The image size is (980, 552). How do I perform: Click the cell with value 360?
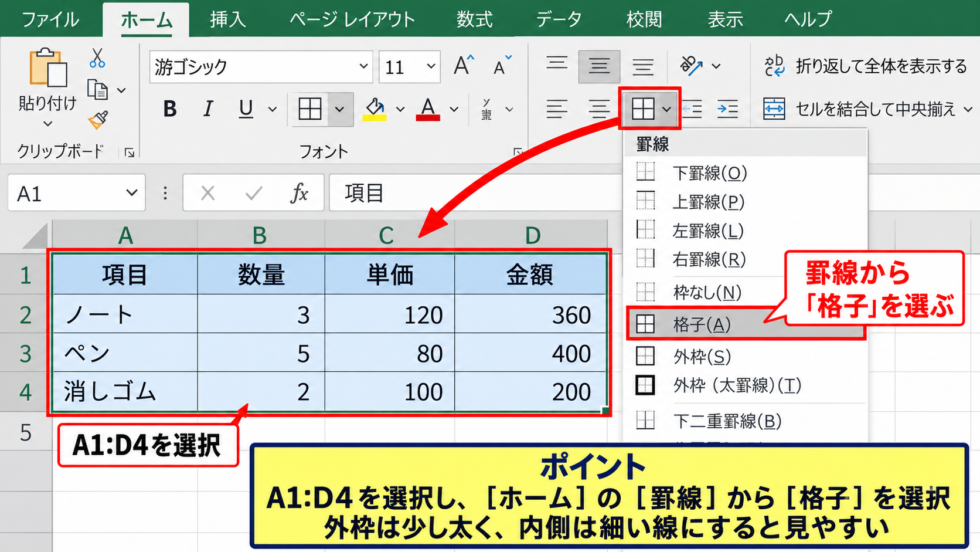[530, 314]
